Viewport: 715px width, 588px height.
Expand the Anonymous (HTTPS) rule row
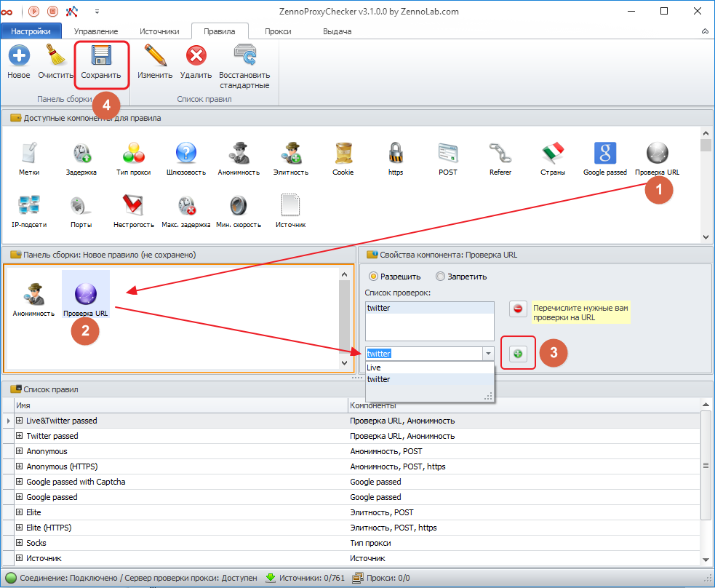pyautogui.click(x=20, y=466)
